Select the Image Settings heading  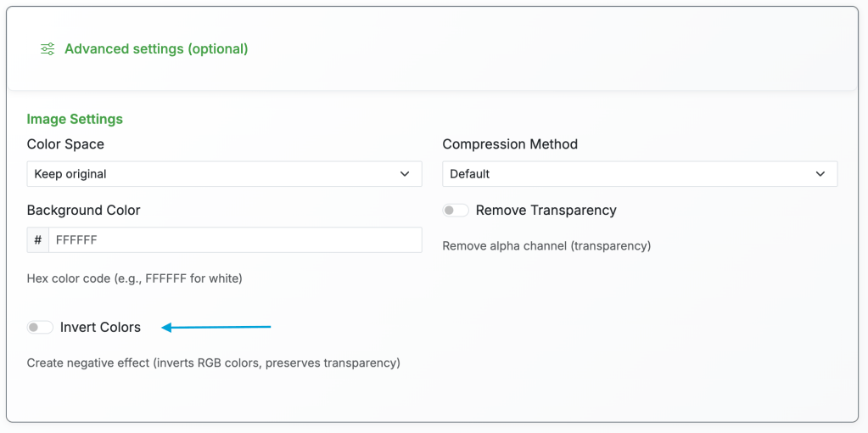(75, 120)
